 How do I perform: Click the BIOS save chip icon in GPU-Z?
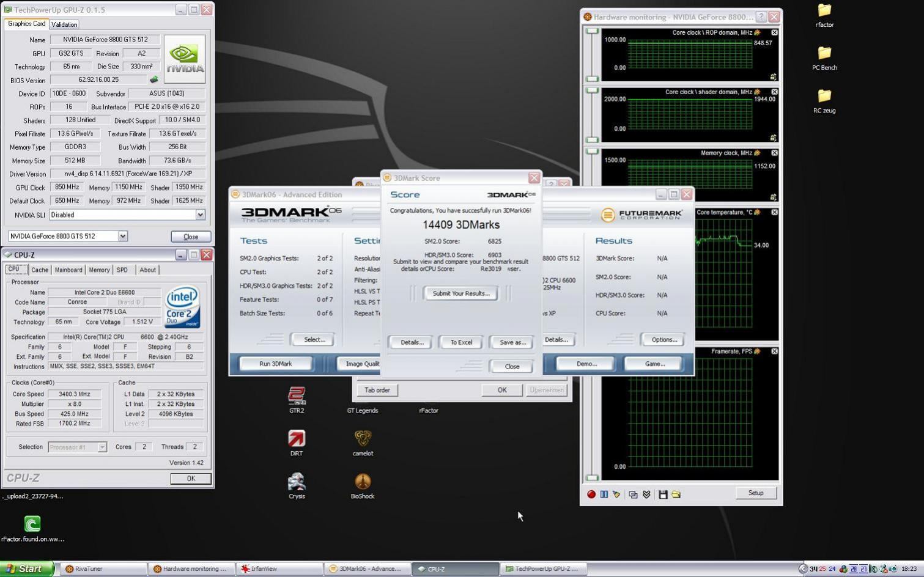[154, 79]
